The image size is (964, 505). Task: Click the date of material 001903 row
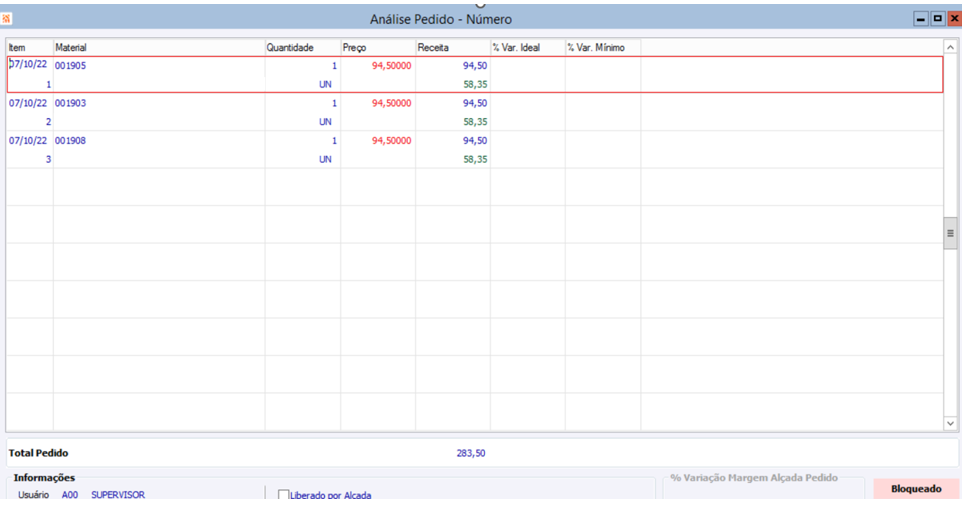tap(28, 103)
